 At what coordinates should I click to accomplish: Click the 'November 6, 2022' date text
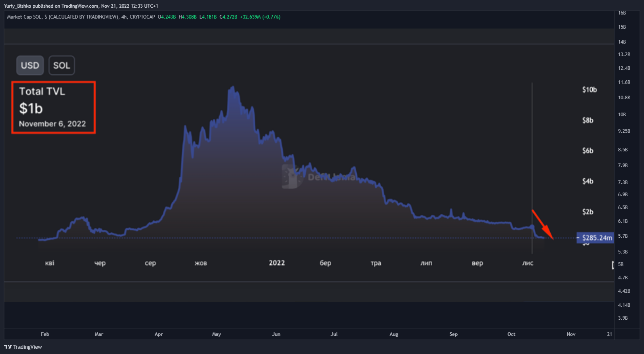[53, 124]
